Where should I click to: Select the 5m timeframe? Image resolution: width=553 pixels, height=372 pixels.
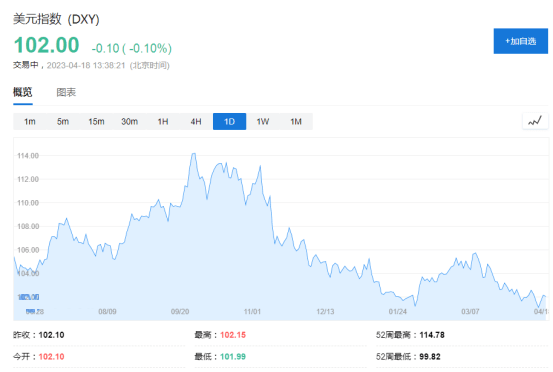coord(63,122)
